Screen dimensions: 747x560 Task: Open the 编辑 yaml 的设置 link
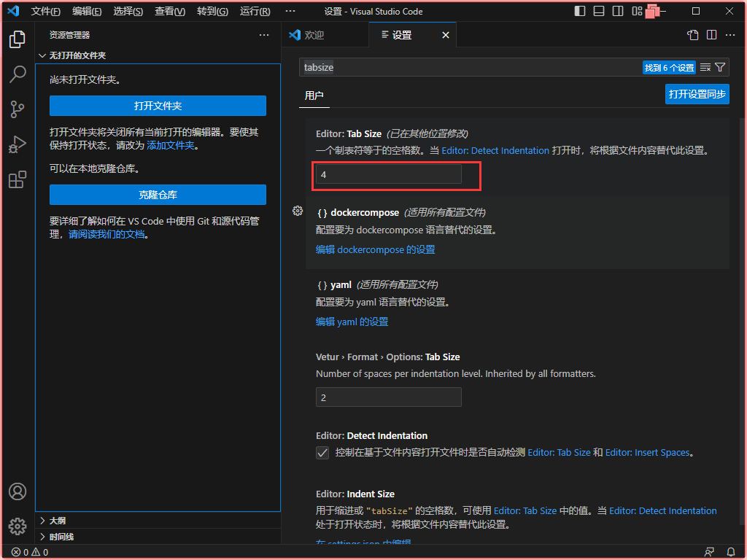tap(352, 322)
